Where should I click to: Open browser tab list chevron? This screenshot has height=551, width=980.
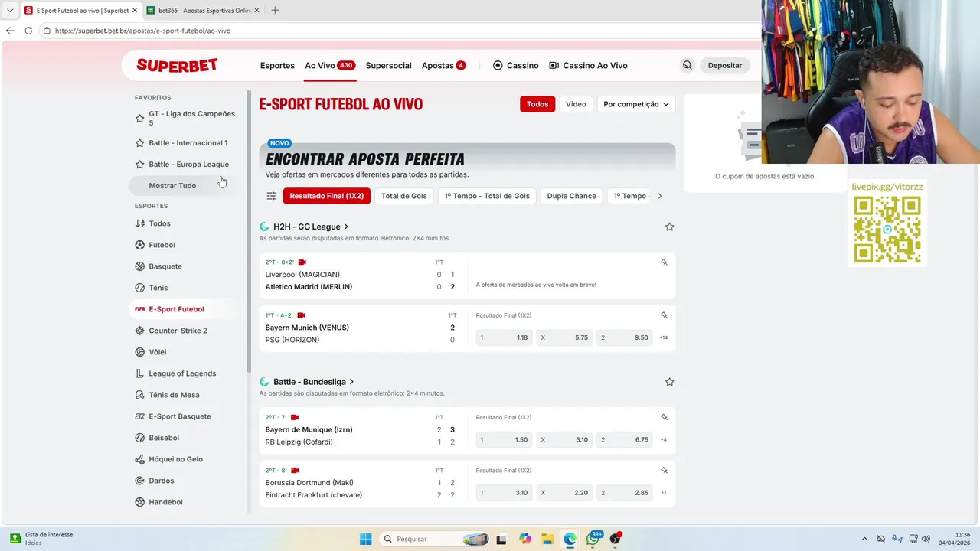pos(10,11)
